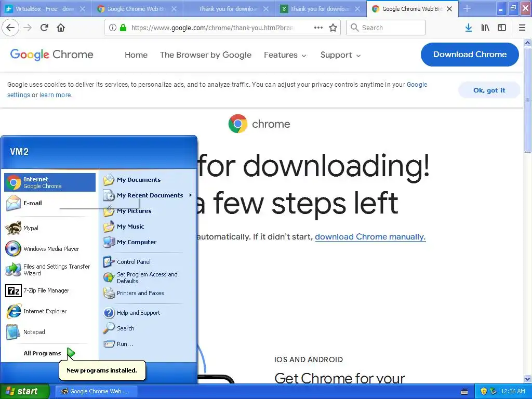Click the taskbar clock showing 12:36 AM
The image size is (532, 399).
pos(513,391)
